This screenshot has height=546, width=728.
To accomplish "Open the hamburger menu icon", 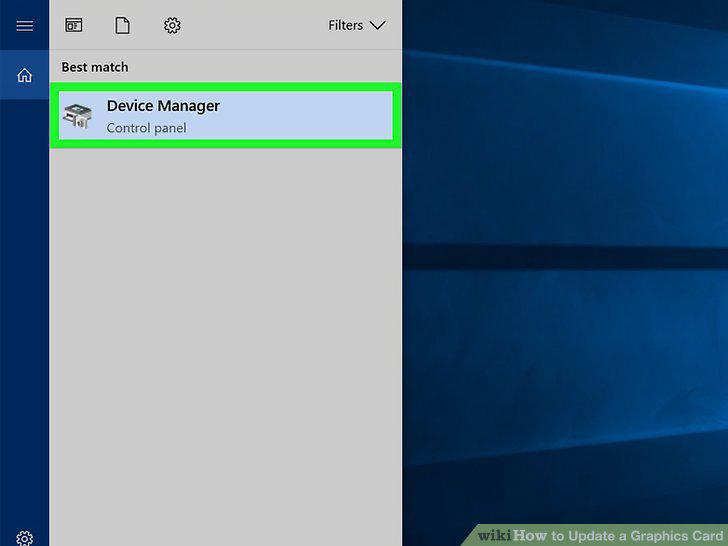I will [x=25, y=26].
